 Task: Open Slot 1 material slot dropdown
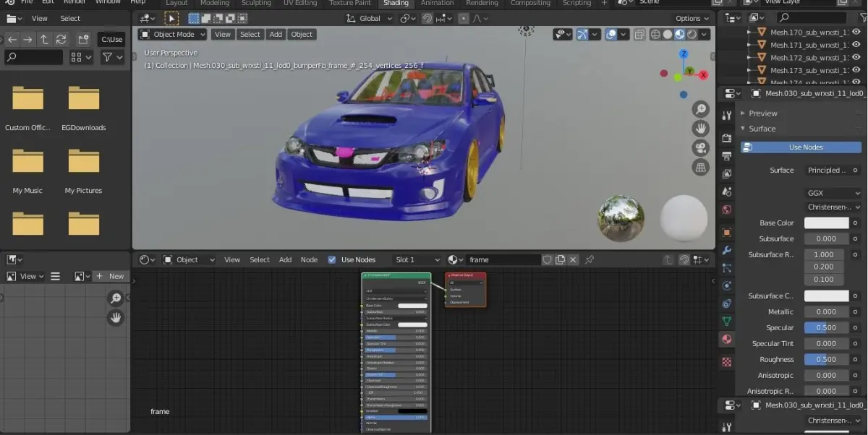417,259
